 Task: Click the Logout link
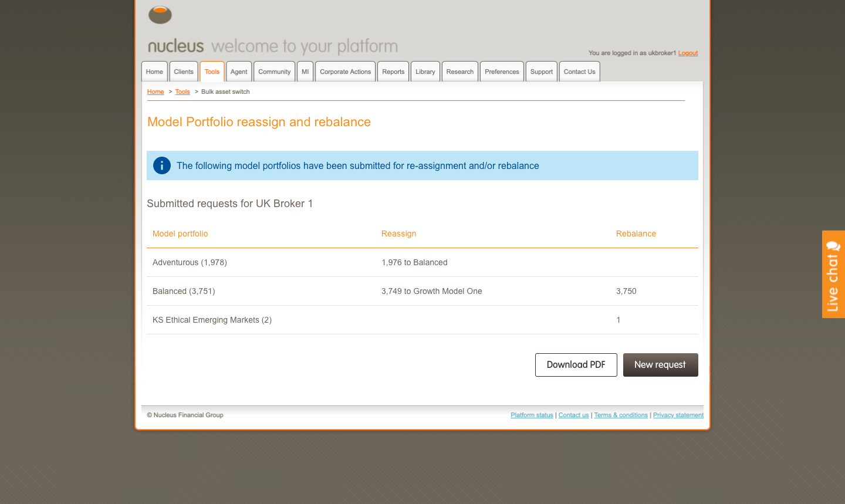click(688, 53)
